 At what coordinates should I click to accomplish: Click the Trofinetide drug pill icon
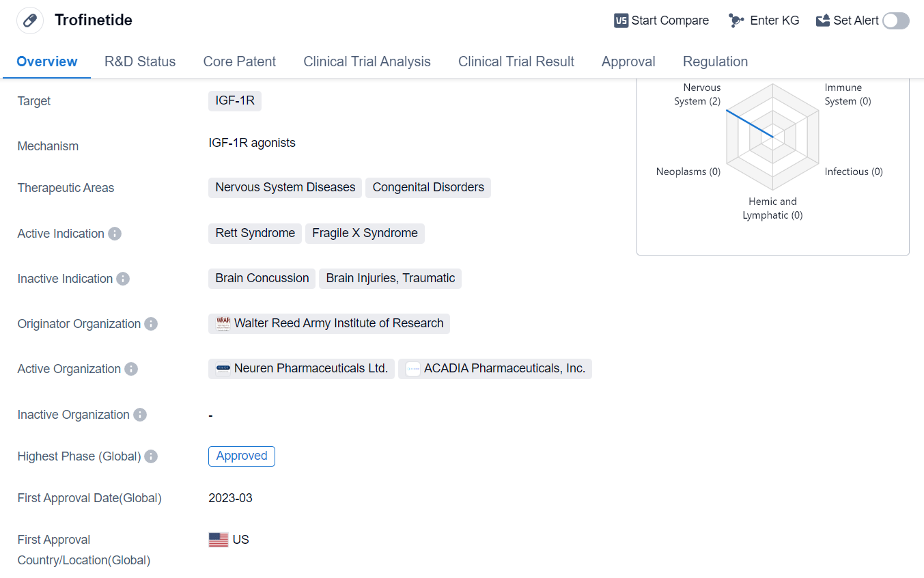point(29,20)
